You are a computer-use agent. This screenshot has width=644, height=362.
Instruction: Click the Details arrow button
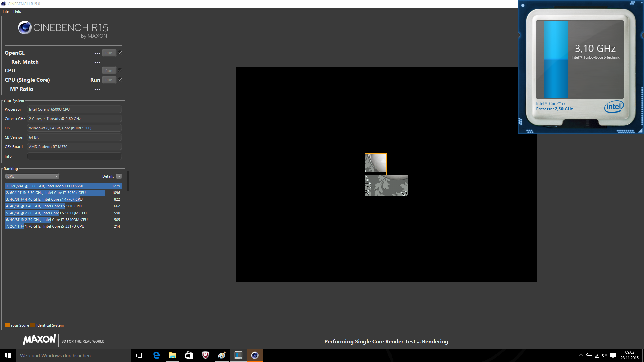(x=119, y=176)
